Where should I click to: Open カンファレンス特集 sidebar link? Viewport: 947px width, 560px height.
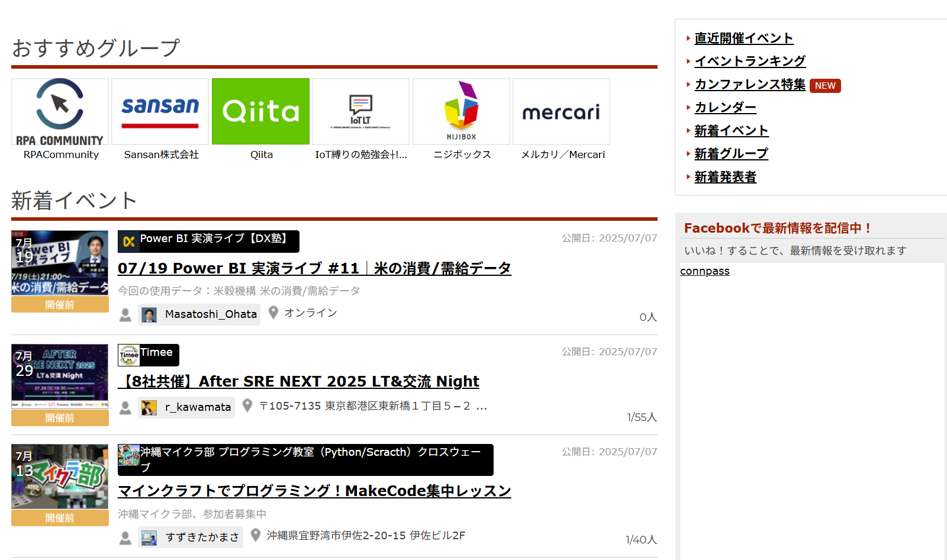coord(749,85)
